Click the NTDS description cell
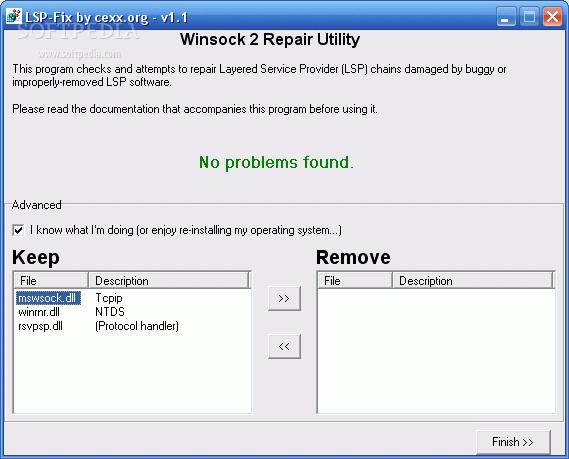 pos(110,312)
